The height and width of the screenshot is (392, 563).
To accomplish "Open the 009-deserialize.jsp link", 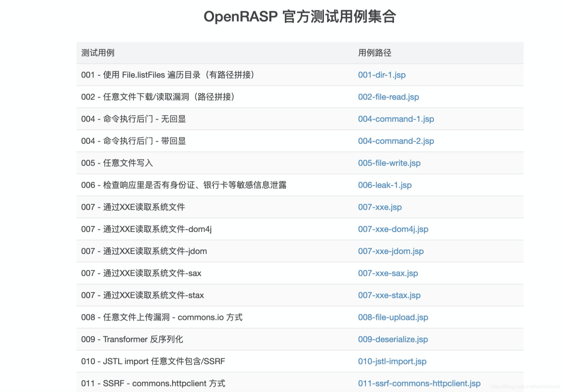I will [393, 339].
